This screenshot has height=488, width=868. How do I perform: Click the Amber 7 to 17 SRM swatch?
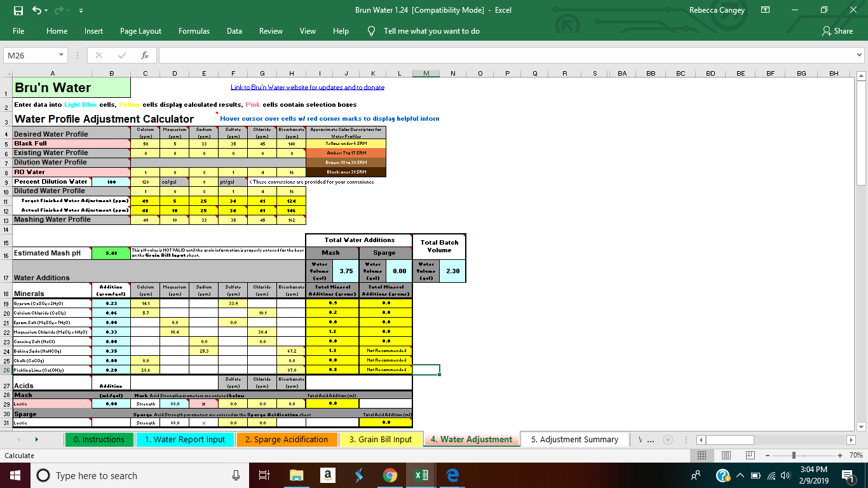346,153
